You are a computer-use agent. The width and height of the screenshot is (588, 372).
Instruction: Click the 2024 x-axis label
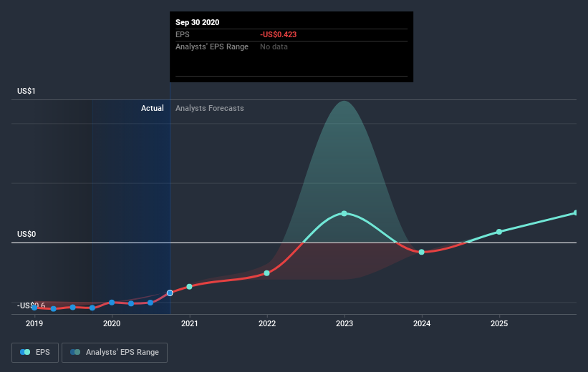coord(422,323)
